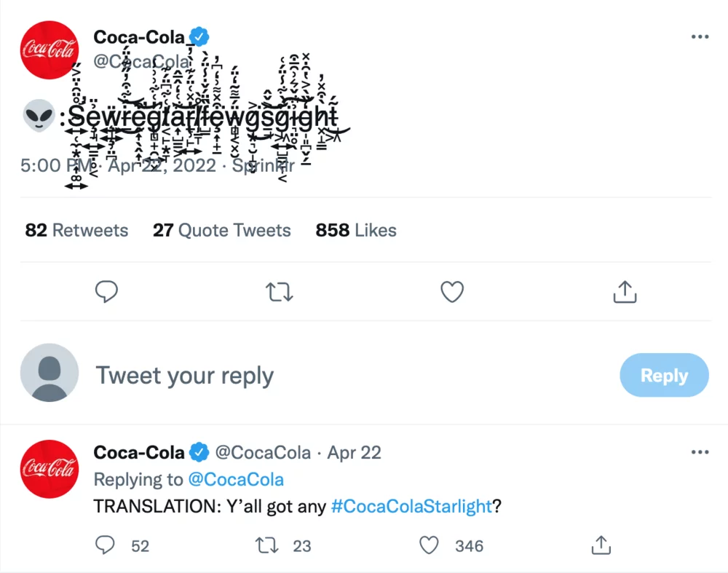Share the main tweet via share icon
This screenshot has height=573, width=728.
point(625,292)
